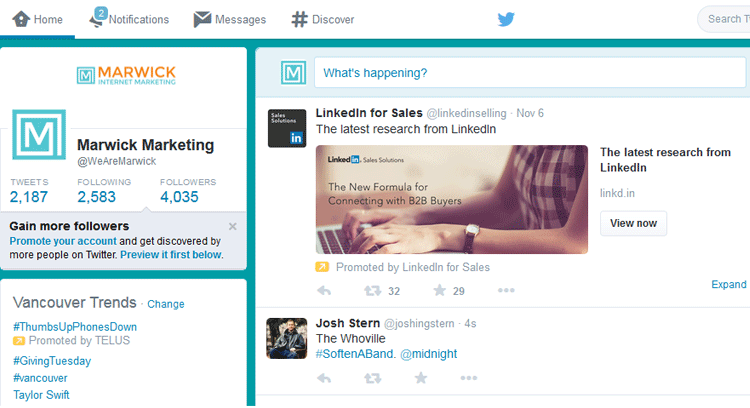This screenshot has height=408, width=750.
Task: Open the @linkedinselling handle
Action: 466,113
